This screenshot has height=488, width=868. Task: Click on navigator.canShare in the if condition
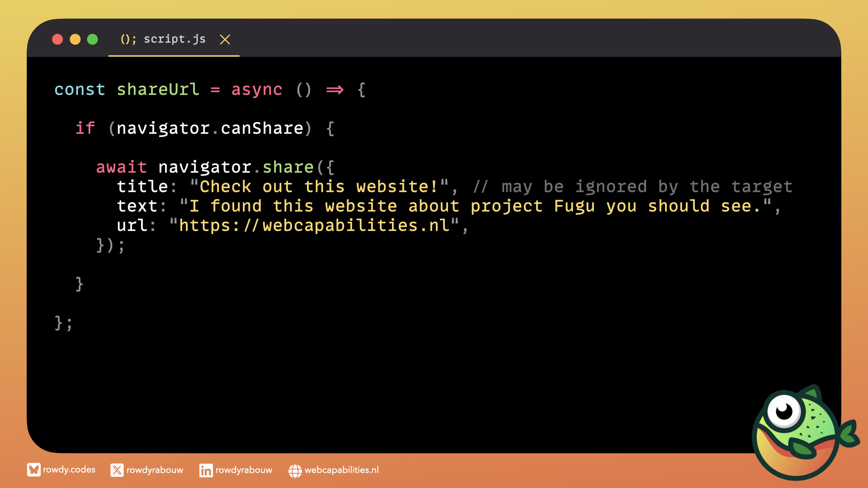tap(210, 128)
